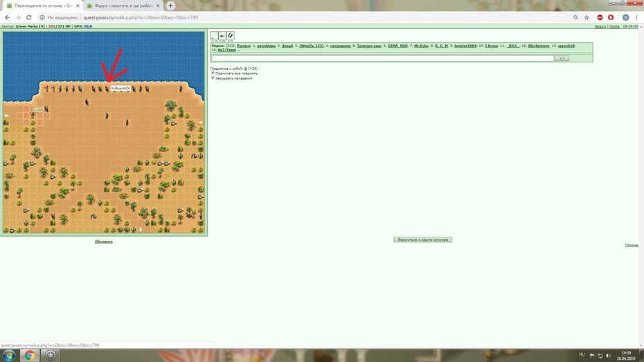Screen dimensions: 644x362
Task: Go back using the browser back arrow
Action: pyautogui.click(x=8, y=17)
